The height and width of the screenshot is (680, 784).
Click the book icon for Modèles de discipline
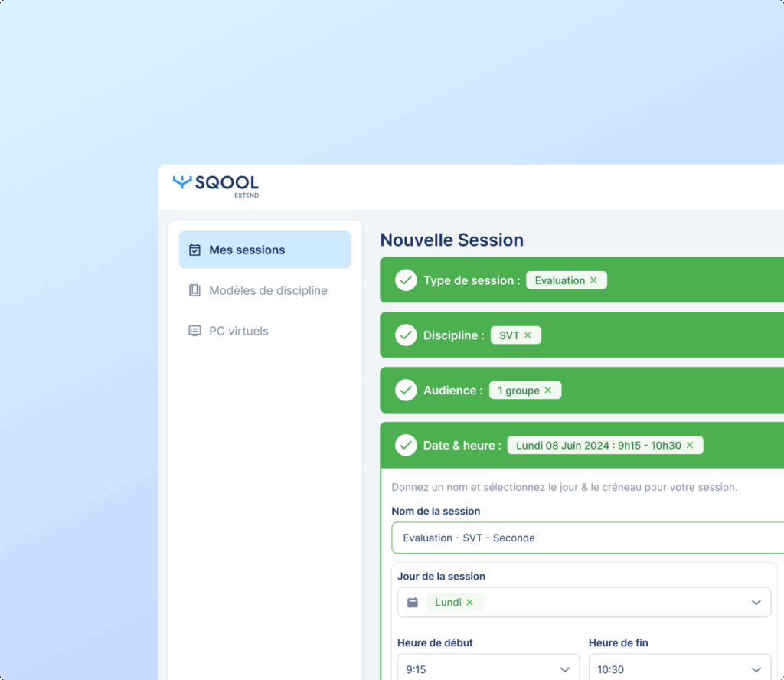[x=194, y=290]
